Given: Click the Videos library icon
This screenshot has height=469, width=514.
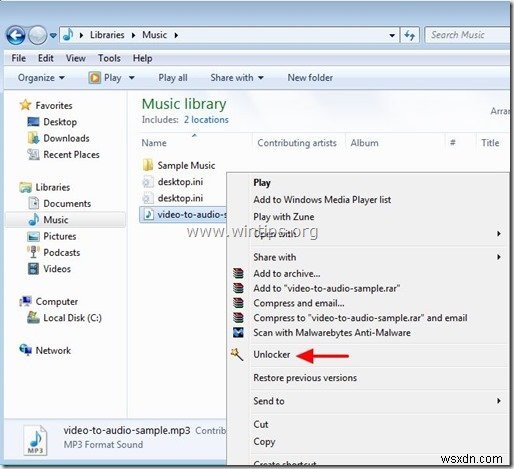Looking at the screenshot, I should (x=33, y=269).
